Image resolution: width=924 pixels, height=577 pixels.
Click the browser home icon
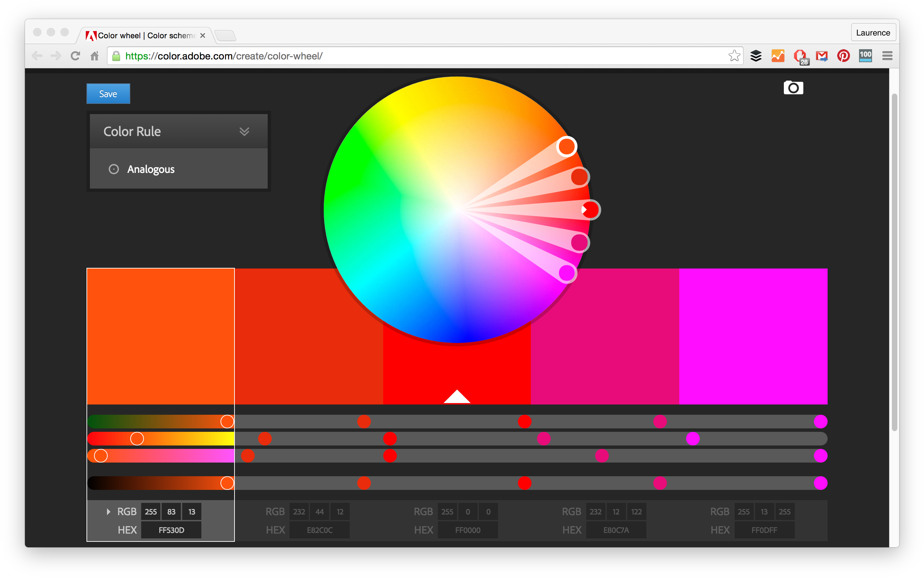[x=95, y=56]
